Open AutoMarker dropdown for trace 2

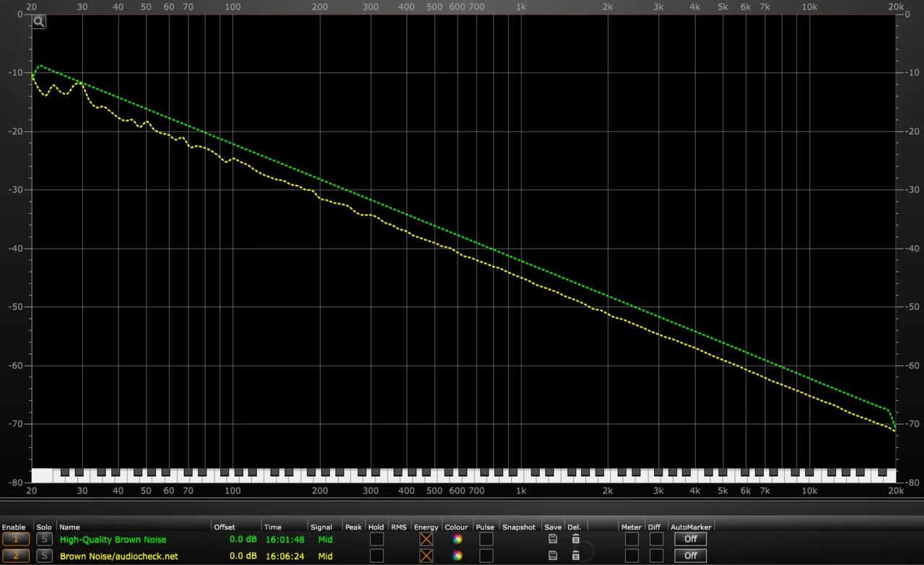[x=690, y=556]
